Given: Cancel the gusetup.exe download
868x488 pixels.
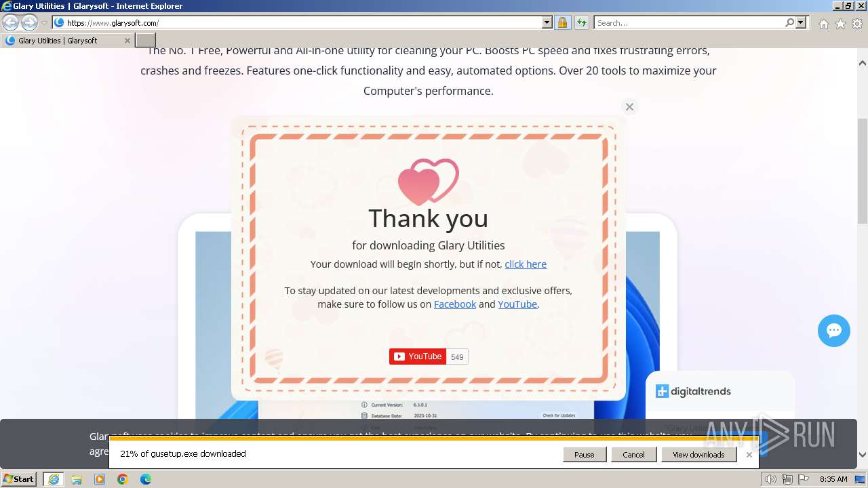Looking at the screenshot, I should point(633,455).
